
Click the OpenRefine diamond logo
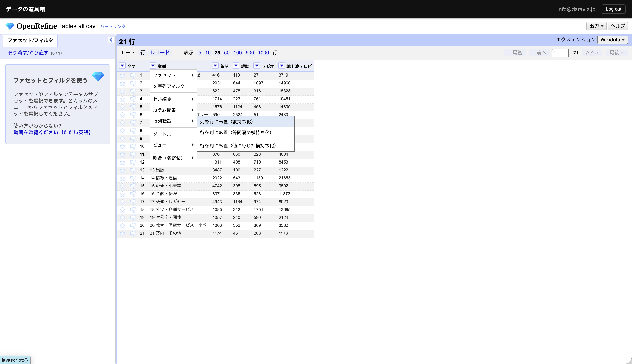(x=10, y=26)
